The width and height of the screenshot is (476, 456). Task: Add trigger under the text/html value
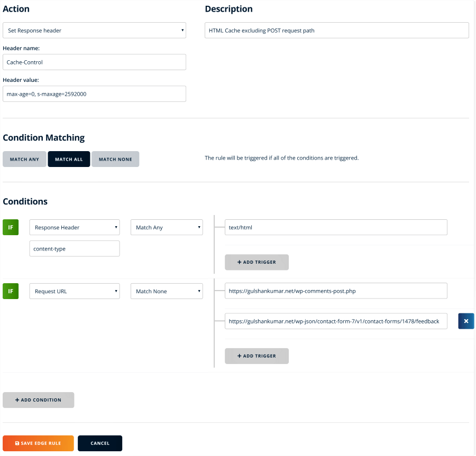pyautogui.click(x=257, y=262)
